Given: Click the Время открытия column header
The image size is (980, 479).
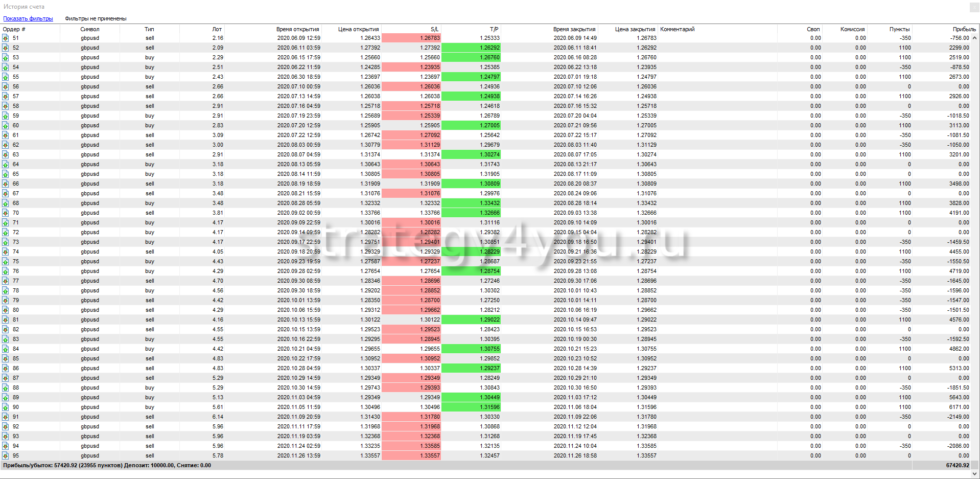Looking at the screenshot, I should 297,30.
